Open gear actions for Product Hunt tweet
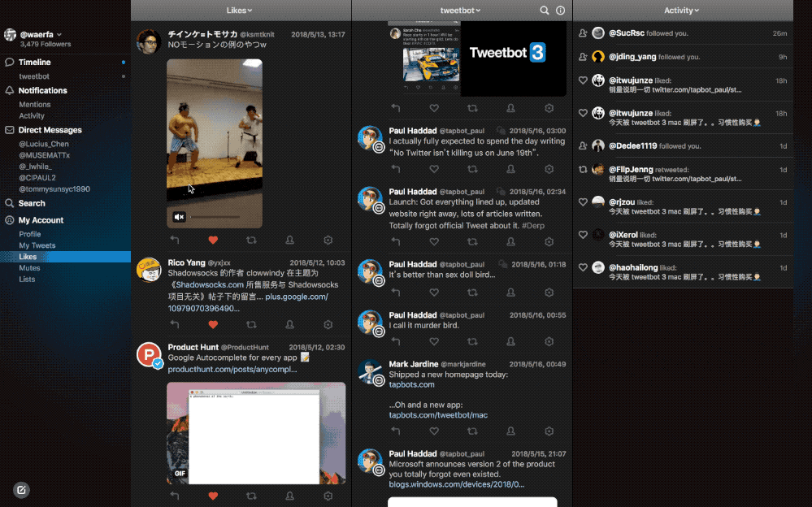Viewport: 812px width, 507px height. (328, 496)
